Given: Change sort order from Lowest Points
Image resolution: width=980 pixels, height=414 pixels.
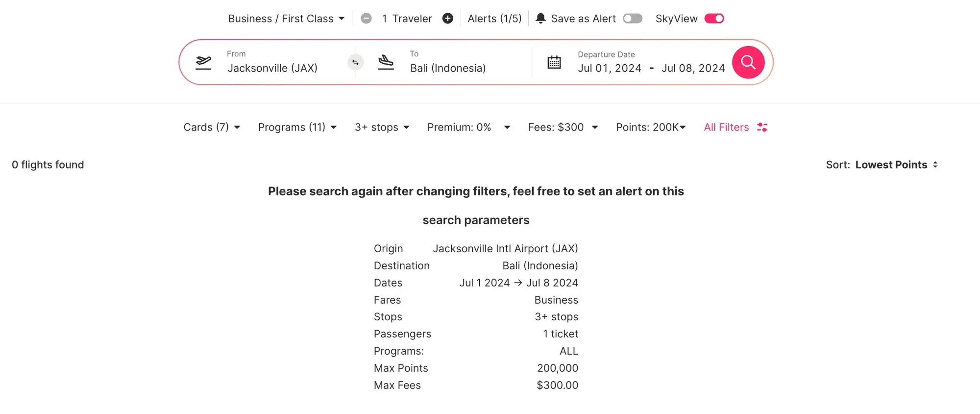Looking at the screenshot, I should [896, 165].
